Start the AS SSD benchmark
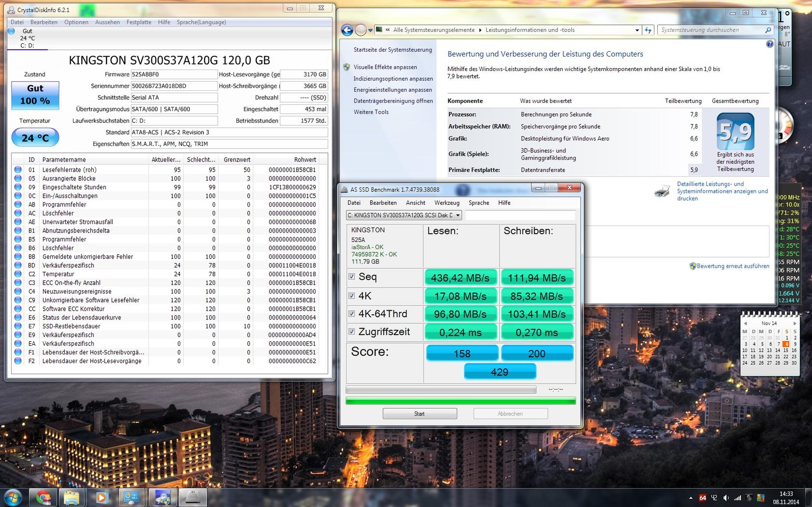The width and height of the screenshot is (812, 507). [x=420, y=414]
